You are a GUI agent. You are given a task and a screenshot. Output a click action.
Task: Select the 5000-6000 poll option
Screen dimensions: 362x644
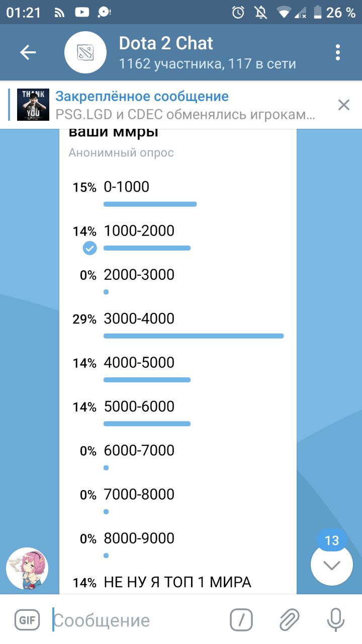(139, 407)
